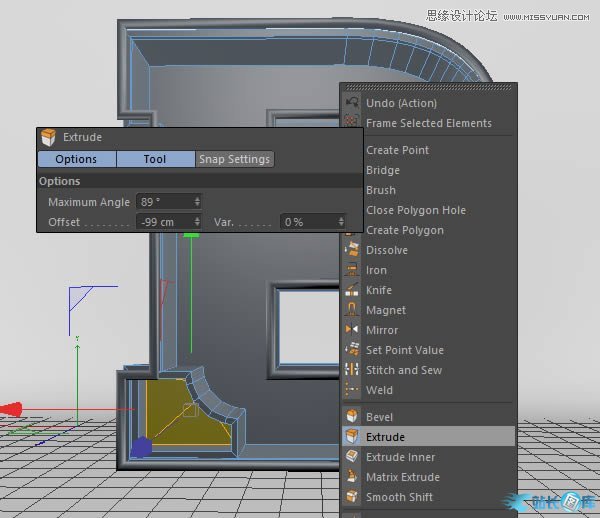Open the Tool tab

coord(155,159)
